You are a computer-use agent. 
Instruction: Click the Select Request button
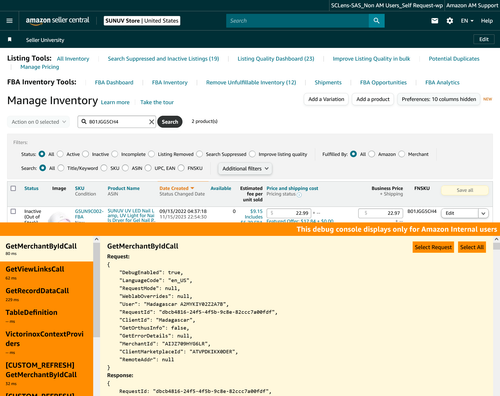(433, 247)
